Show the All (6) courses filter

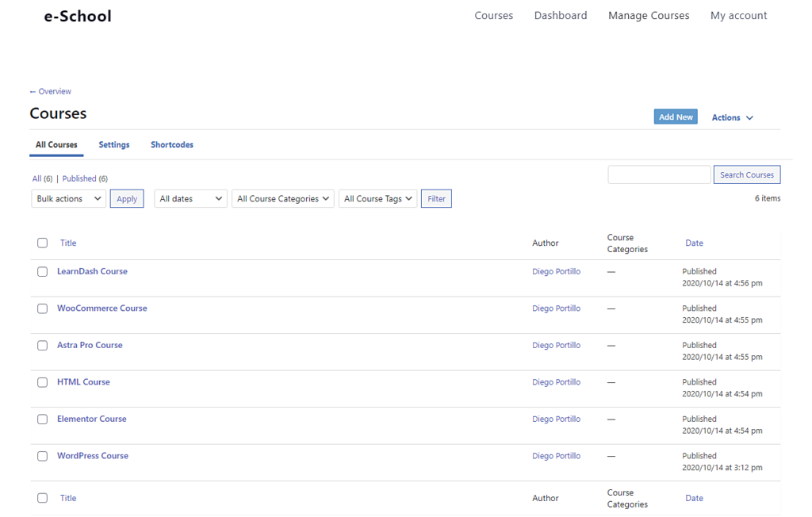coord(43,178)
